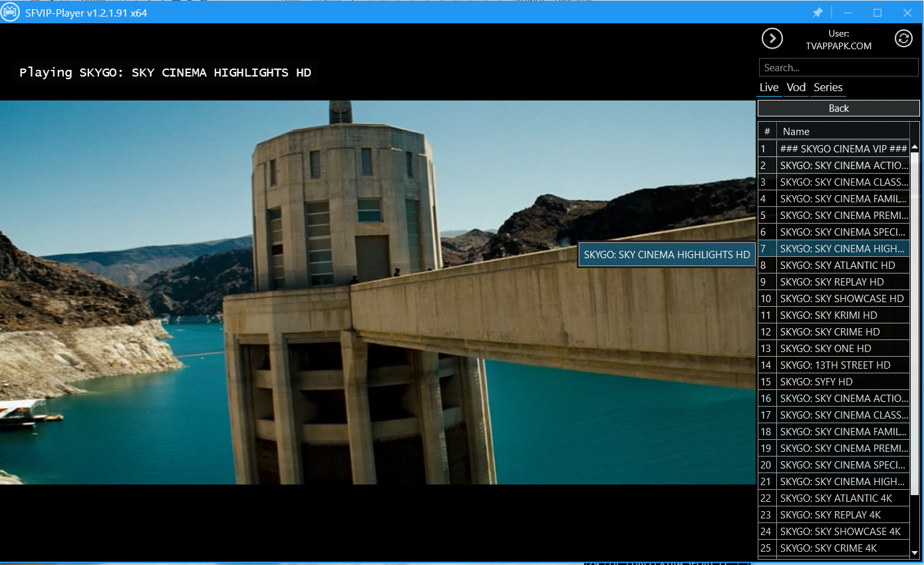The image size is (924, 565).
Task: Refresh the playlist with the circular arrows icon
Action: click(x=903, y=39)
